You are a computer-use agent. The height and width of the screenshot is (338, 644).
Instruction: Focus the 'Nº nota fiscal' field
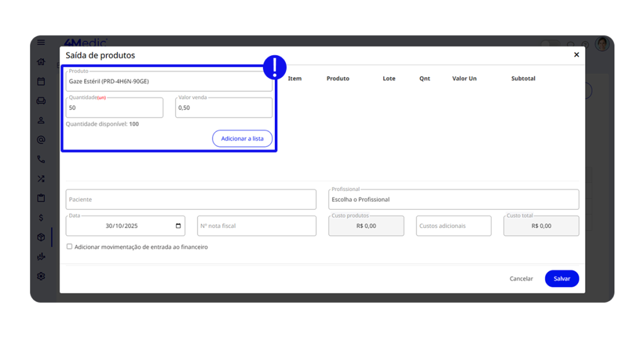256,226
